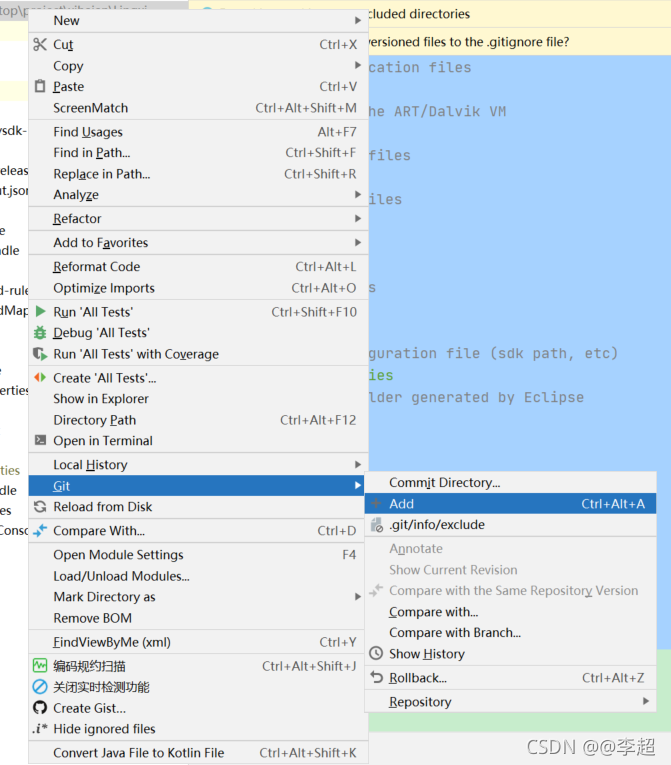Expand the New submenu arrow

(358, 20)
